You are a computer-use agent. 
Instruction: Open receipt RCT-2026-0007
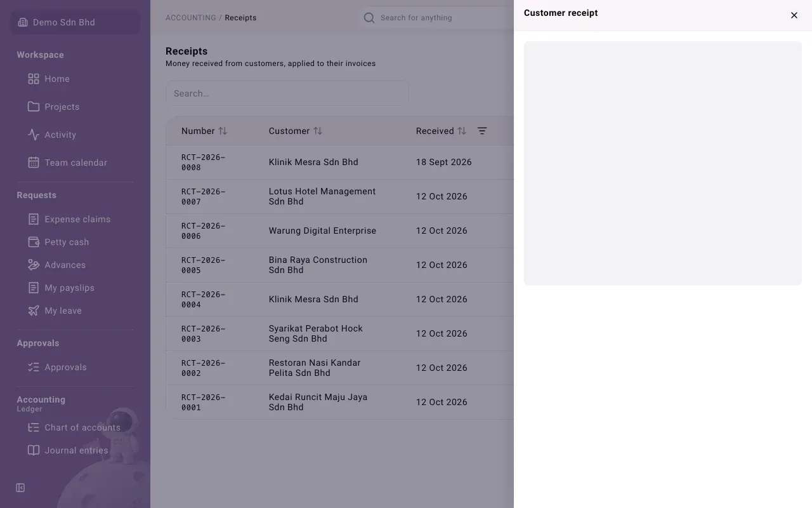click(x=203, y=197)
